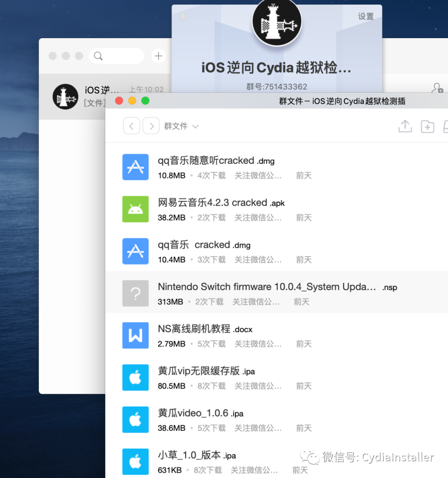This screenshot has width=448, height=478.
Task: Click the small round button on profile card
Action: pos(183,17)
